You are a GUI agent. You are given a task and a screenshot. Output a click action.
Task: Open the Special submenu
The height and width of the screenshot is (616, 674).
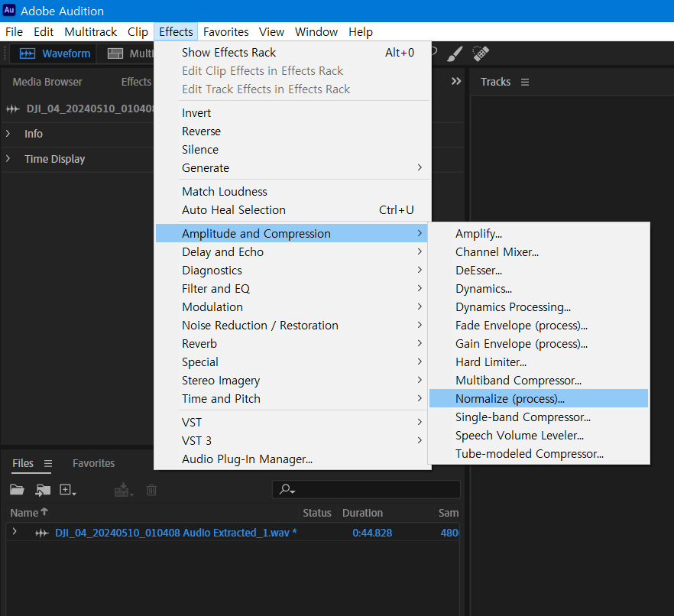point(293,361)
